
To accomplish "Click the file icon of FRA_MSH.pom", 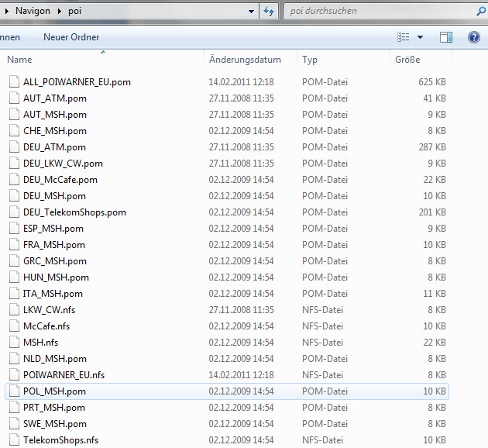I will (14, 244).
